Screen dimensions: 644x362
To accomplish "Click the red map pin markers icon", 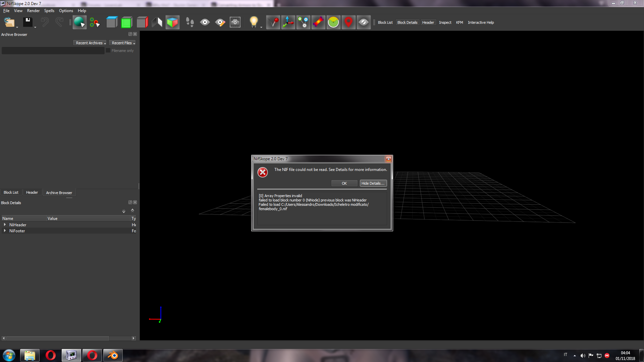I will [x=348, y=22].
